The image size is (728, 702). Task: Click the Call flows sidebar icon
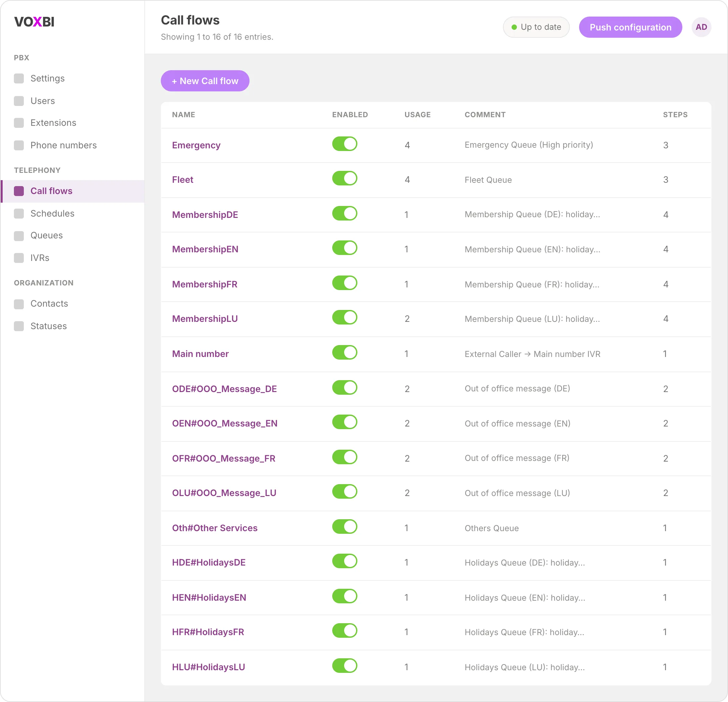pyautogui.click(x=19, y=191)
